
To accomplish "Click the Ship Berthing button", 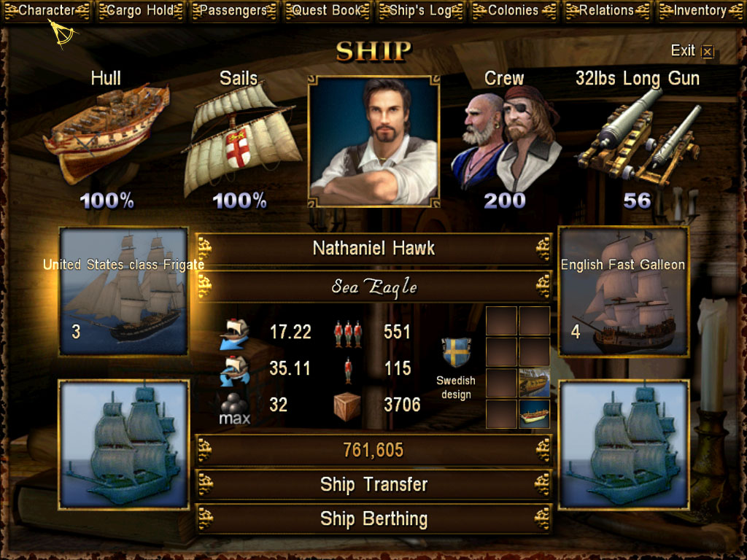I will tap(373, 519).
